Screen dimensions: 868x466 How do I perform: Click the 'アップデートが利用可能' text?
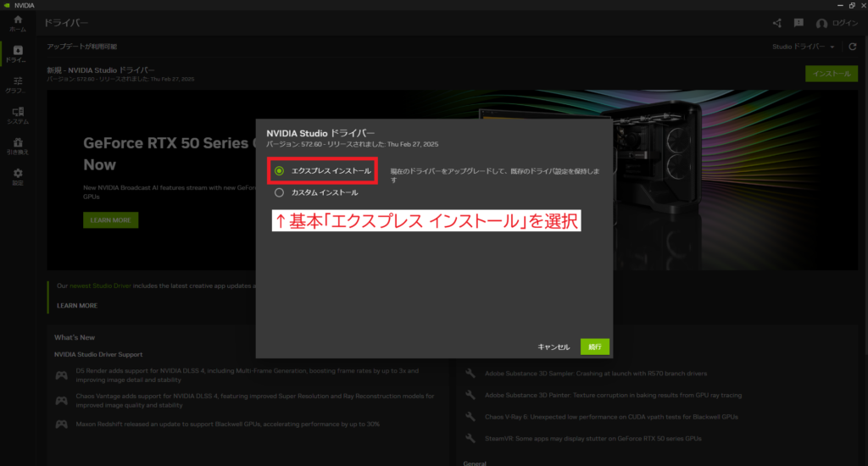(82, 47)
